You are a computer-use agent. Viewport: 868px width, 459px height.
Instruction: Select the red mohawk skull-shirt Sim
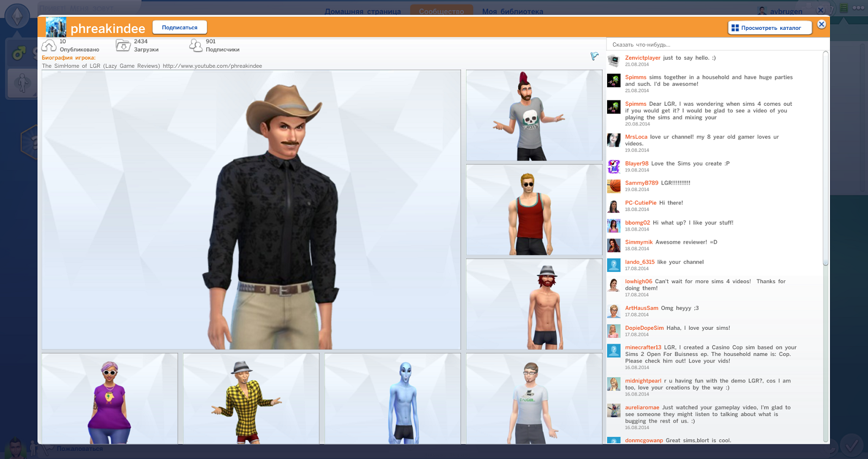pos(534,115)
